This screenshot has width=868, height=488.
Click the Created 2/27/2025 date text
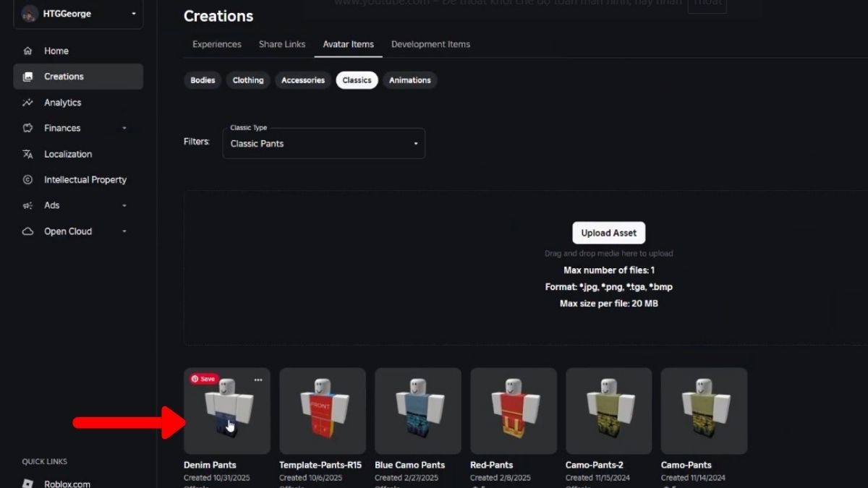coord(407,478)
